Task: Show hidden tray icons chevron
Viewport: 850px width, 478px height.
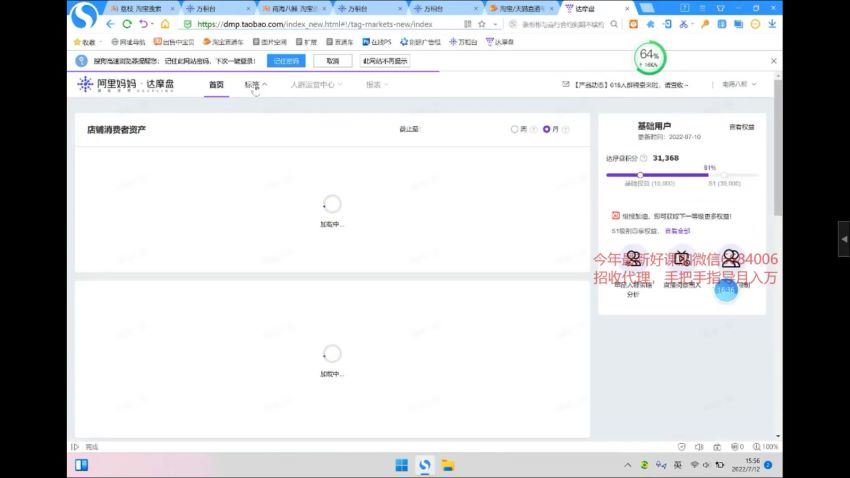Action: tap(627, 465)
